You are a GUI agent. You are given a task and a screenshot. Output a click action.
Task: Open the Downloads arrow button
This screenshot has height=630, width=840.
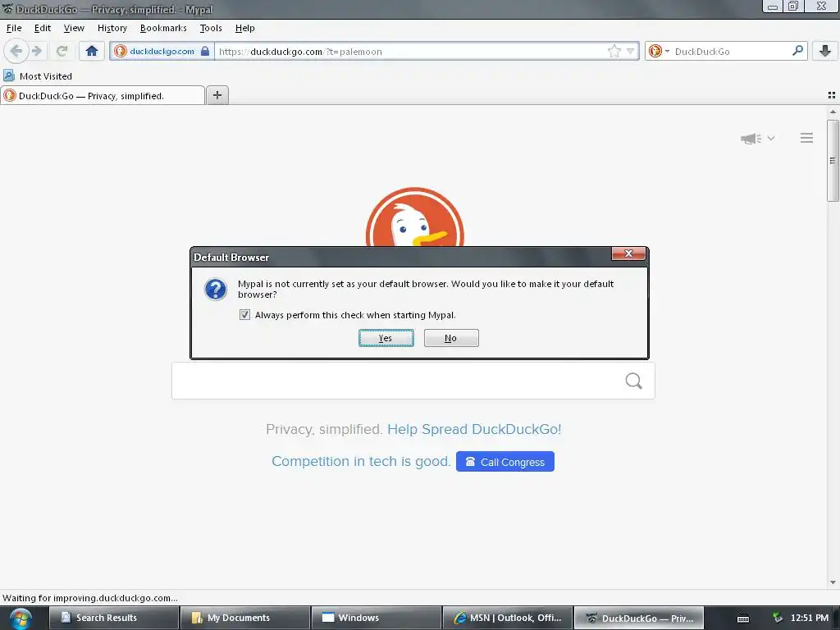coord(825,51)
